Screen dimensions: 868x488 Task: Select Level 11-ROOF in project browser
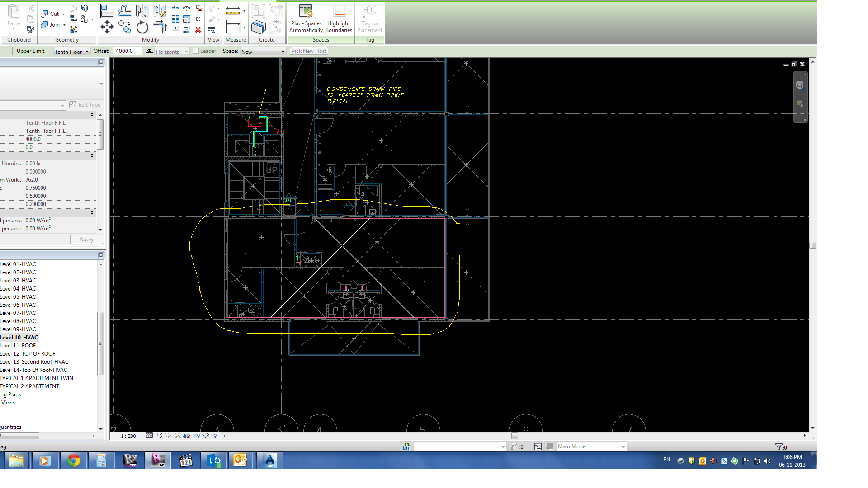[x=18, y=346]
